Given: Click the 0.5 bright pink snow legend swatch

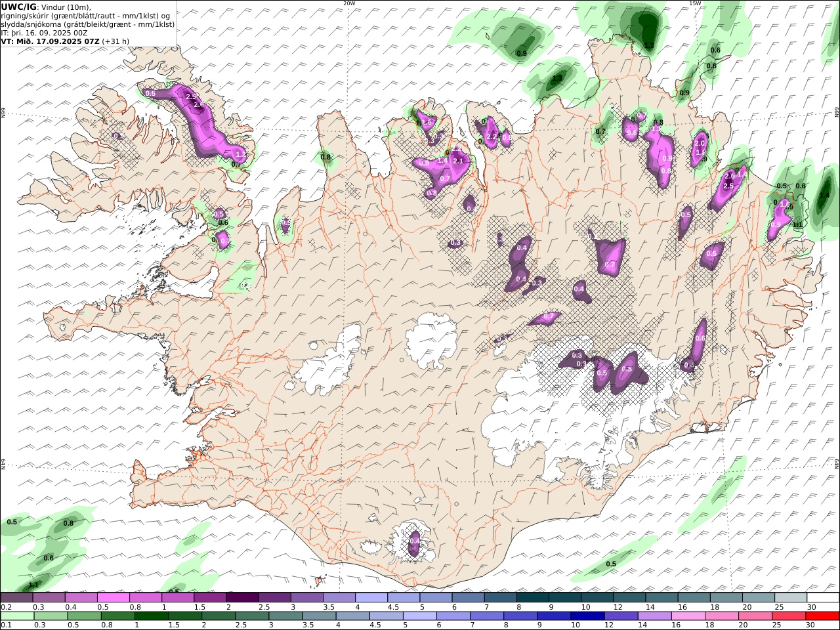Looking at the screenshot, I should coord(114,597).
